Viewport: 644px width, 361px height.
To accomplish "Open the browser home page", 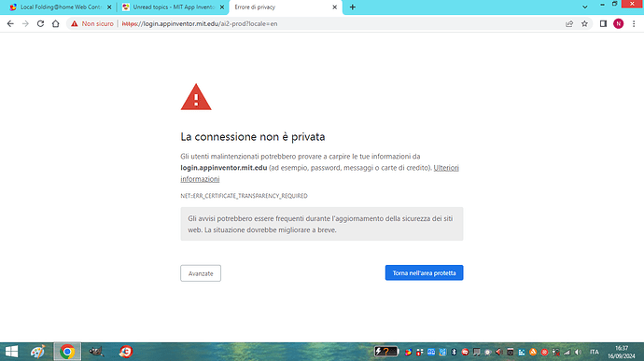I will click(x=55, y=24).
